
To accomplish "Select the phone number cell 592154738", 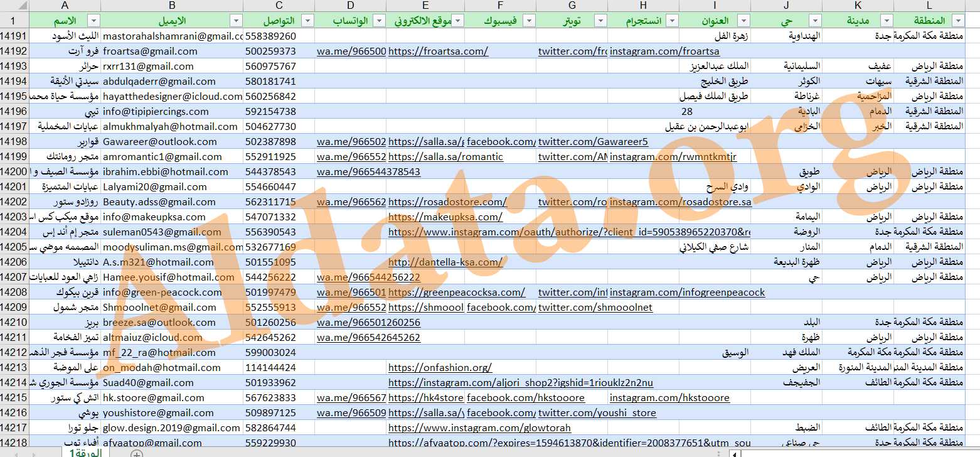I will pyautogui.click(x=279, y=111).
